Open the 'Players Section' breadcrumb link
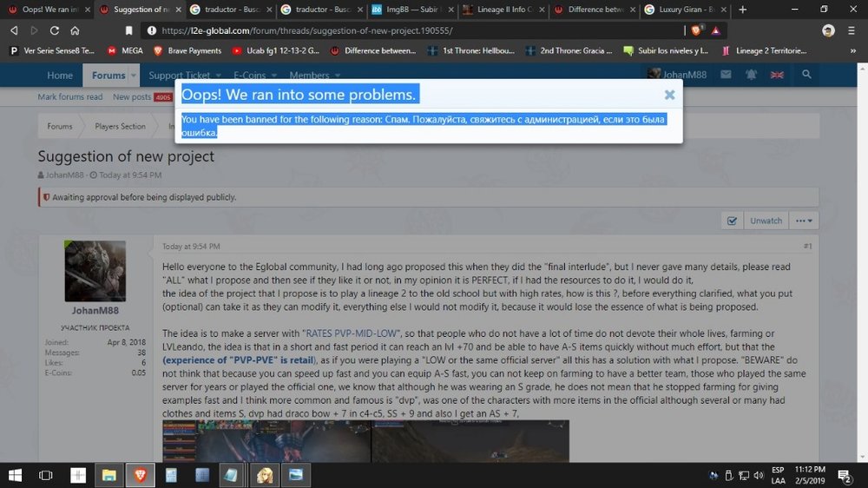Viewport: 868px width, 488px height. pos(120,127)
